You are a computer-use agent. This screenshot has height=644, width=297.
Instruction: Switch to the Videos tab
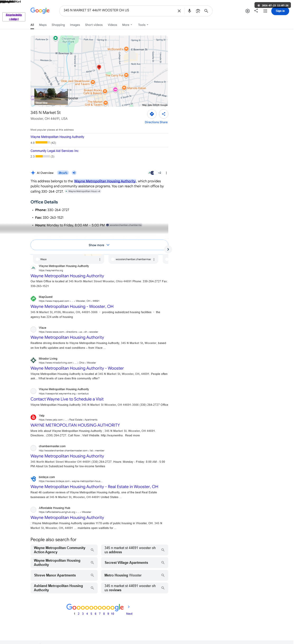pos(112,25)
